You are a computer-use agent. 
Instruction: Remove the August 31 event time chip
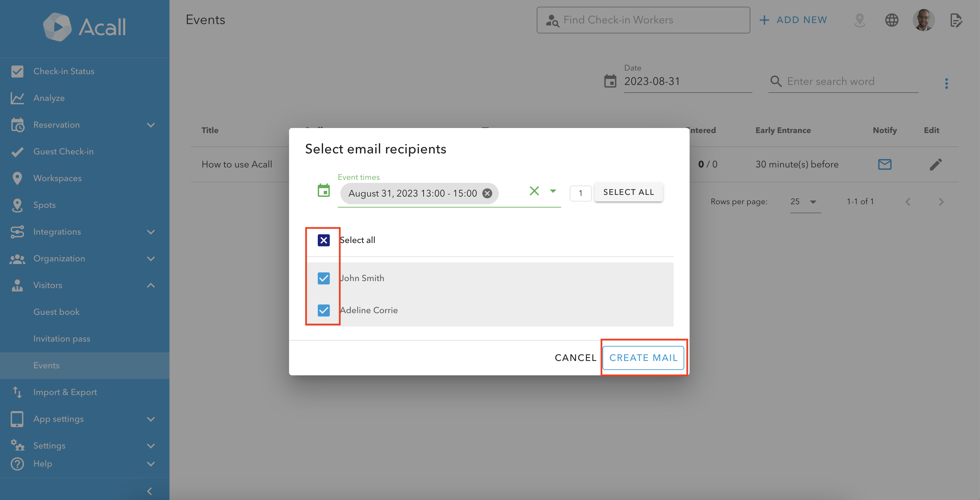point(487,194)
